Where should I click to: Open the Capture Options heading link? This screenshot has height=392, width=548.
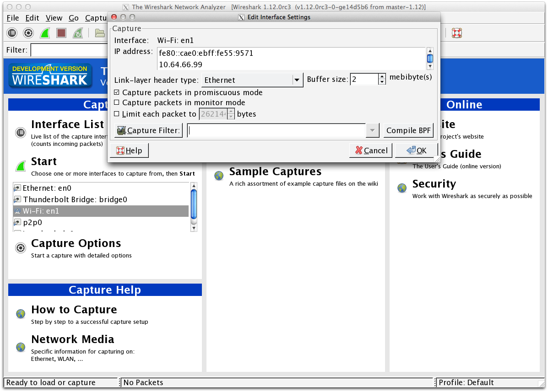tap(76, 243)
